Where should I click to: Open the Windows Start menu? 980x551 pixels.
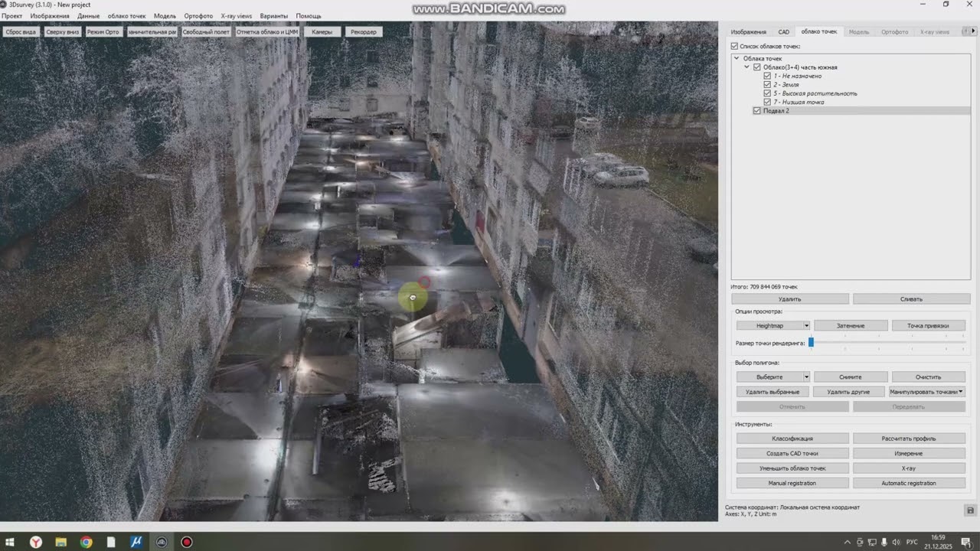(x=11, y=542)
